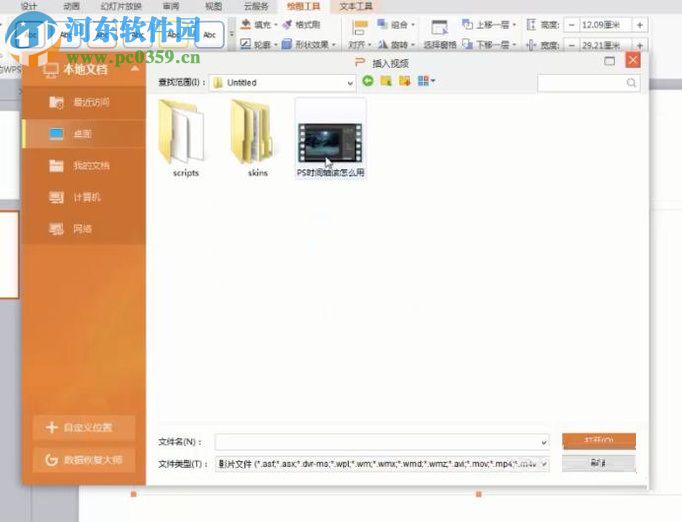Click the 格式刷 format painter

(x=301, y=25)
